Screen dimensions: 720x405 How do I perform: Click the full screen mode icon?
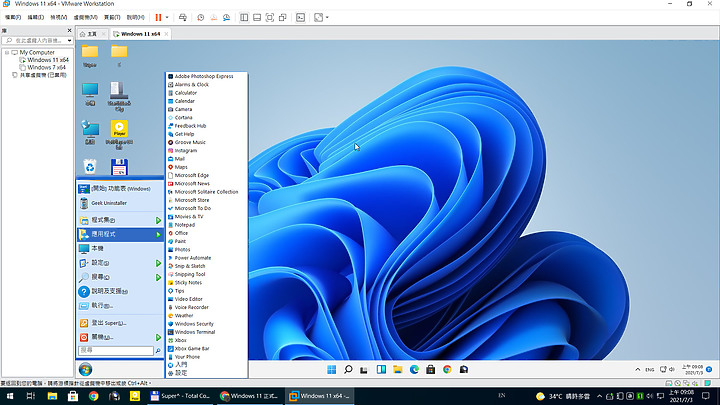(x=270, y=17)
